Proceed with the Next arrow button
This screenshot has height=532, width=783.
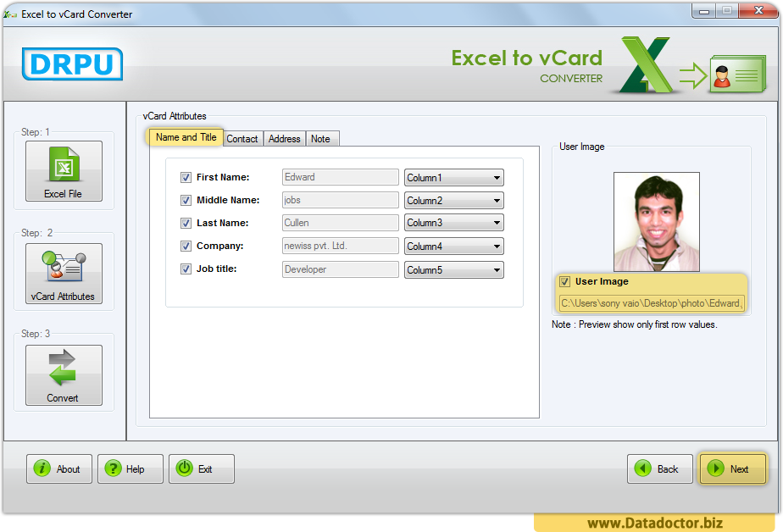pos(732,468)
